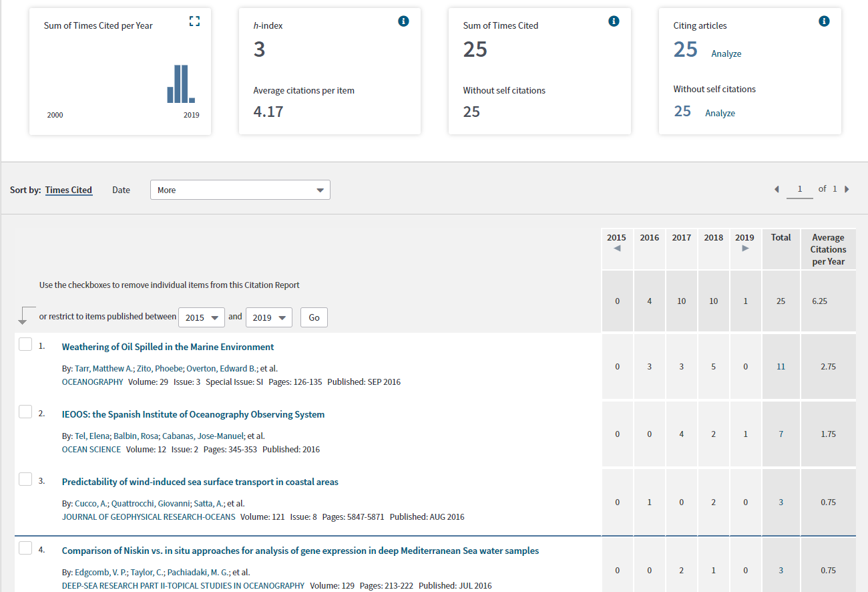Click the Citing articles info icon
The image size is (868, 592).
[824, 21]
